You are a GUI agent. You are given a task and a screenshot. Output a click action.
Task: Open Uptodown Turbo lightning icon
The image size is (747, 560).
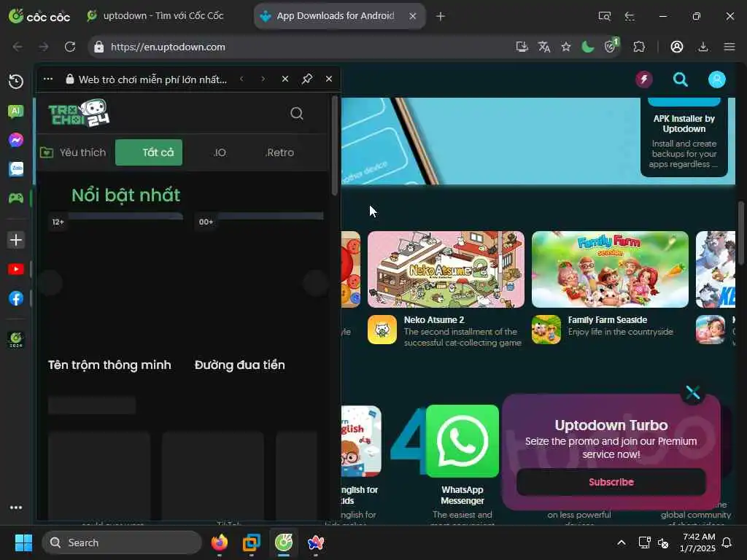643,79
